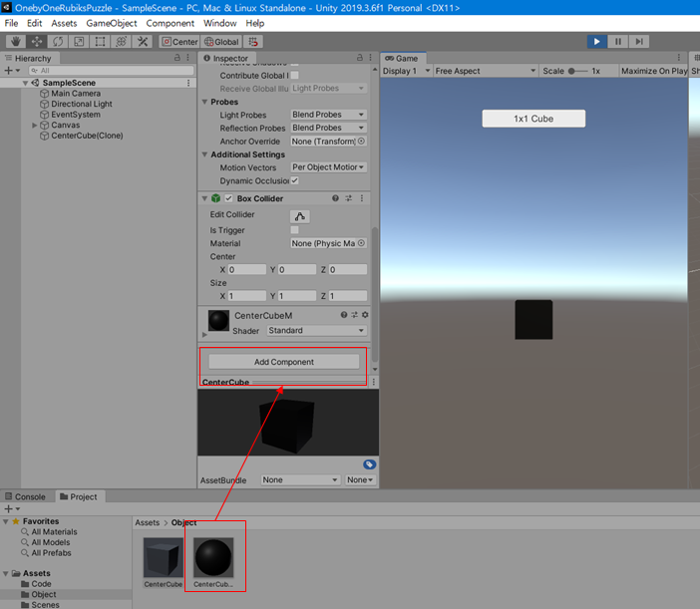Open AssetBundle variant dropdown

(360, 479)
